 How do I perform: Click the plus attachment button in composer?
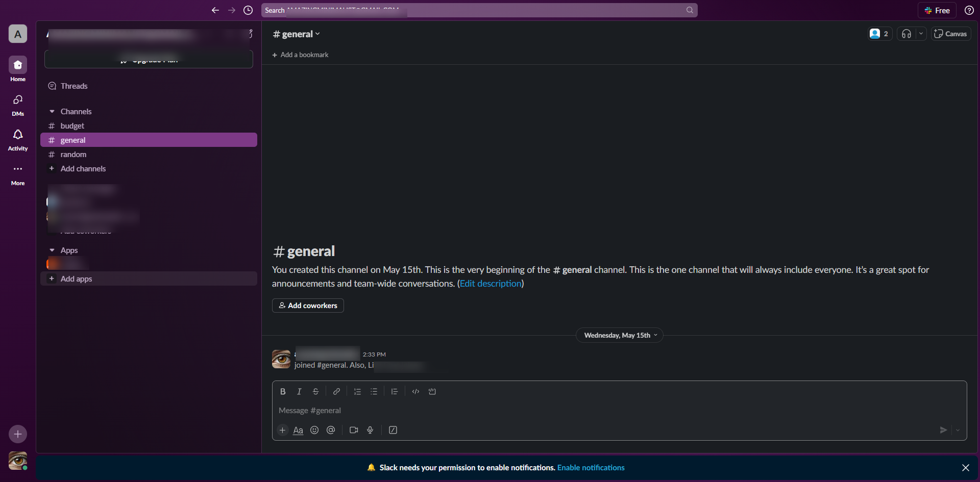pyautogui.click(x=282, y=430)
